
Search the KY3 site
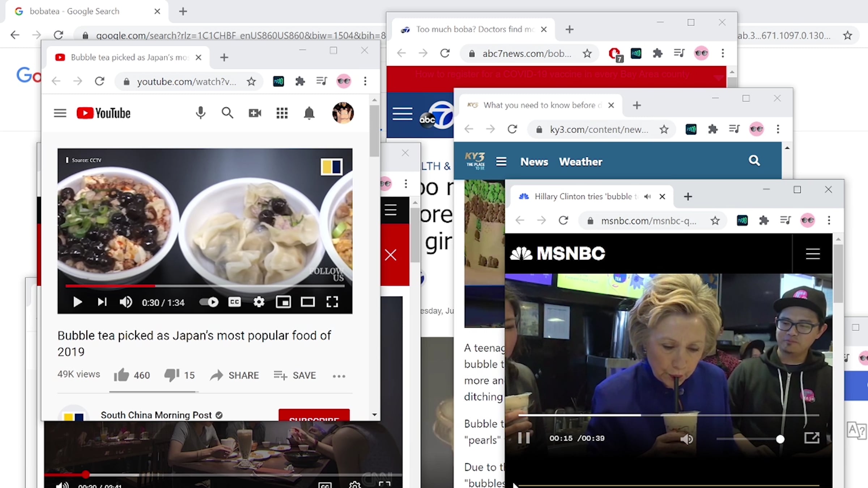pyautogui.click(x=754, y=160)
